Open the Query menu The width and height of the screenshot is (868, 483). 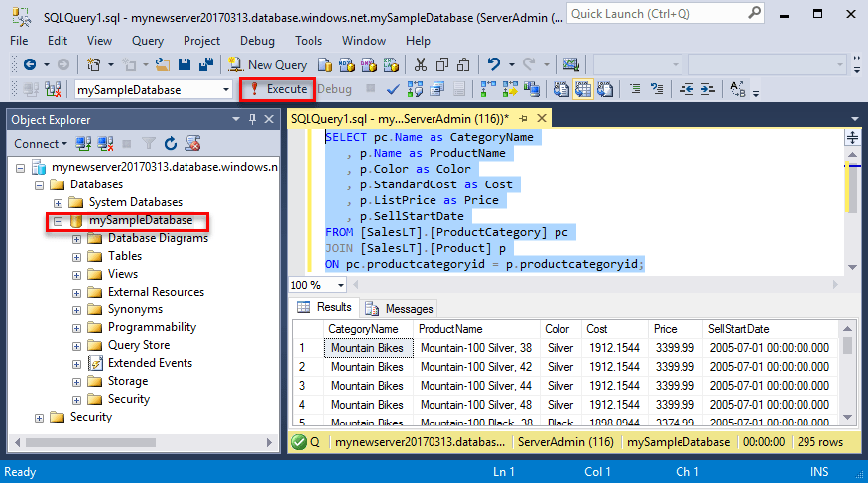click(x=147, y=41)
